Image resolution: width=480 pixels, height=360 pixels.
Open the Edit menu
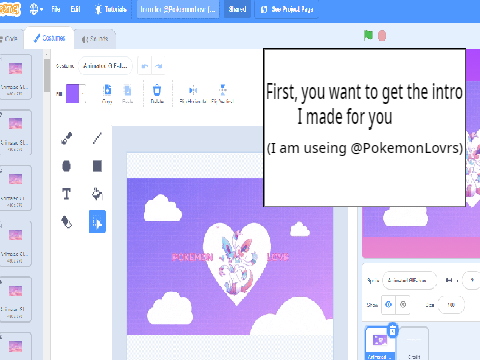75,9
